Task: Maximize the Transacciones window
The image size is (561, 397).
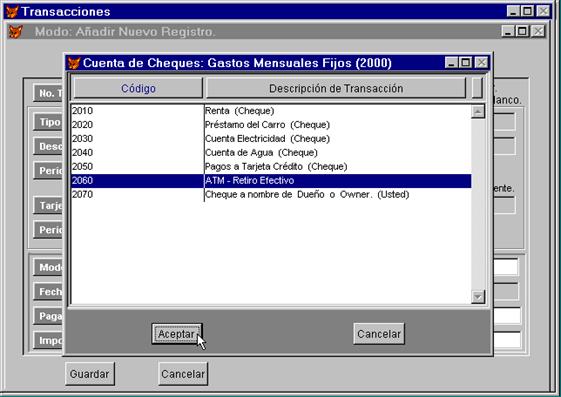Action: click(x=527, y=11)
